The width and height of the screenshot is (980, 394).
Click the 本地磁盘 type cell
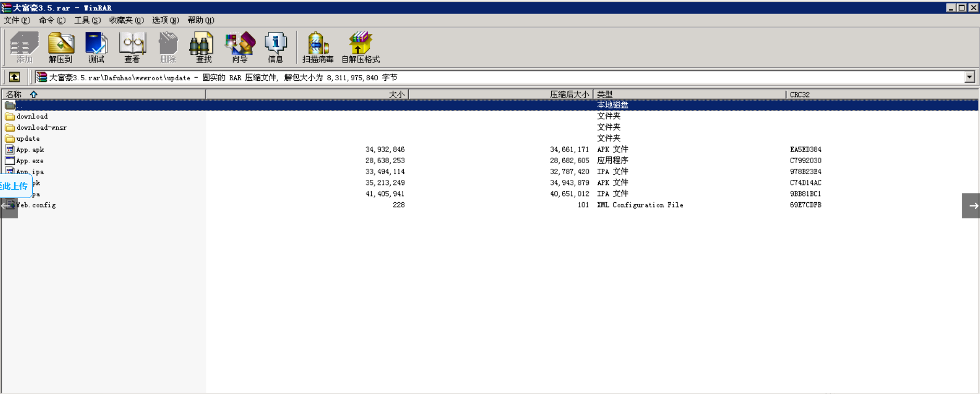[x=613, y=105]
